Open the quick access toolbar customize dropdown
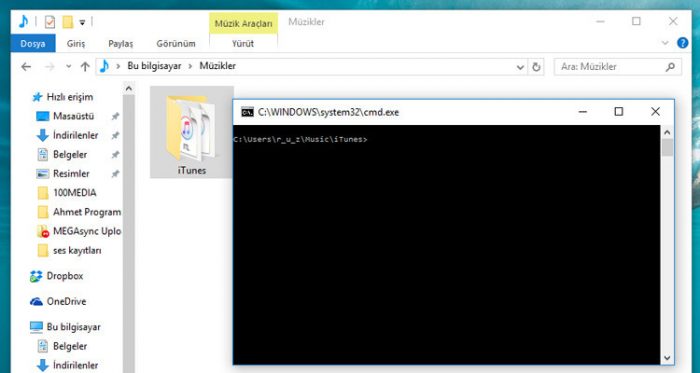This screenshot has height=373, width=700. [x=82, y=22]
